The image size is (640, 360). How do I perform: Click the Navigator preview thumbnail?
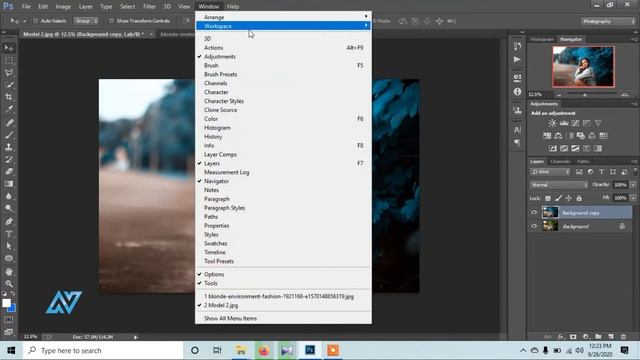click(x=583, y=67)
